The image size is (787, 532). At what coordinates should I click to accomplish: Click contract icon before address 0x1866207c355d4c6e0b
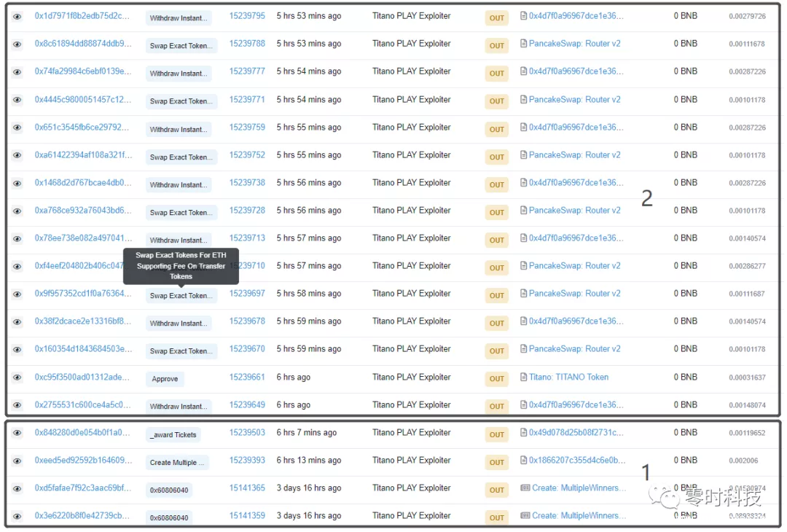(x=523, y=461)
